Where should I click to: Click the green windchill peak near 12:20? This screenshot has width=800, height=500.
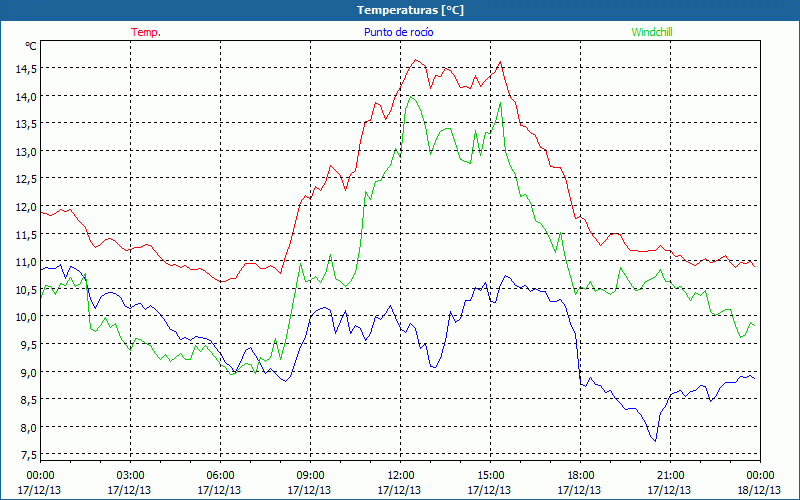pyautogui.click(x=411, y=96)
